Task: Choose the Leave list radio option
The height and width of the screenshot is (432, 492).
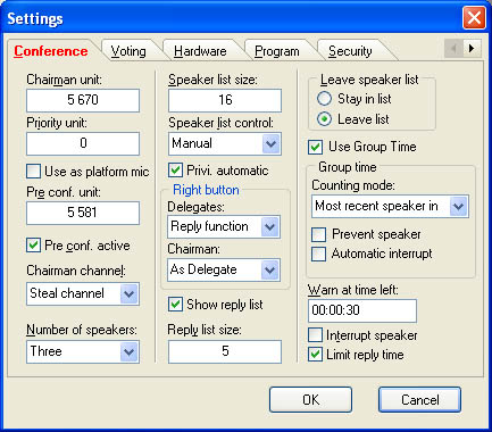Action: click(x=324, y=119)
